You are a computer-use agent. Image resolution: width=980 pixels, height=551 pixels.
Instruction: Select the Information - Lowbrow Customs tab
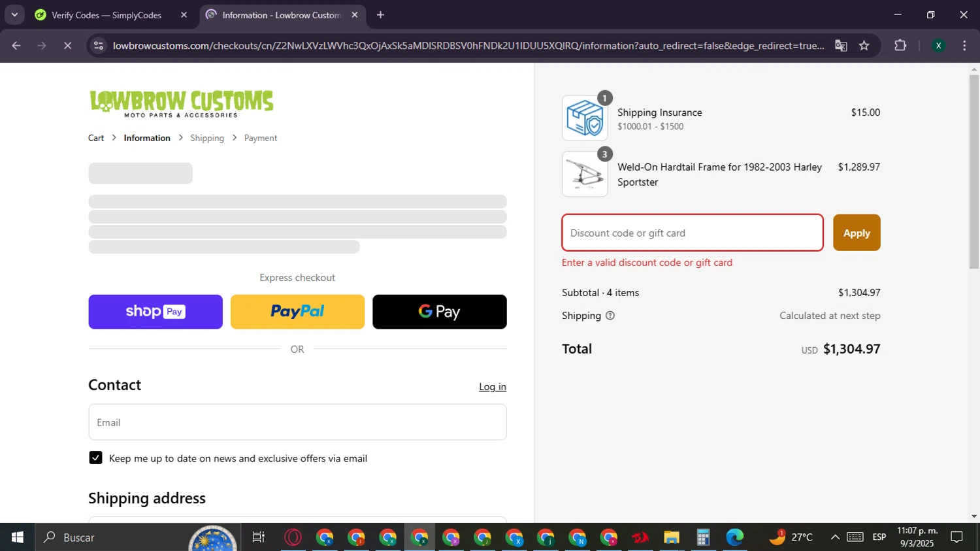tap(281, 15)
